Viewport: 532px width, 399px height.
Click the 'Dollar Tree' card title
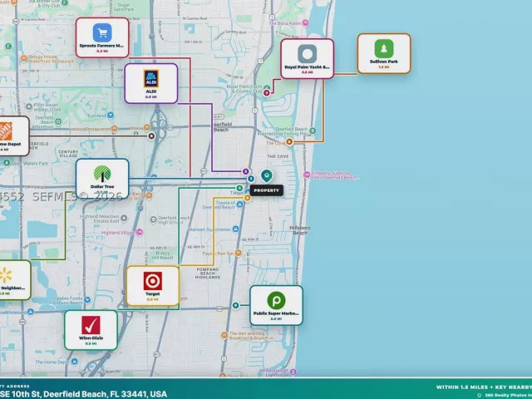pyautogui.click(x=102, y=186)
